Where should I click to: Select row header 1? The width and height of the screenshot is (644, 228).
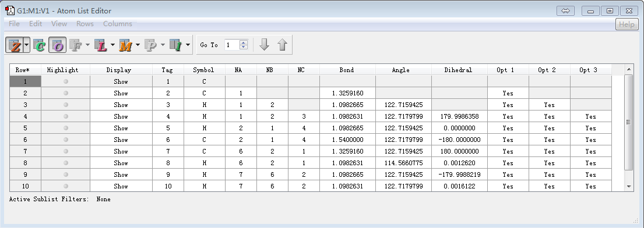(26, 81)
